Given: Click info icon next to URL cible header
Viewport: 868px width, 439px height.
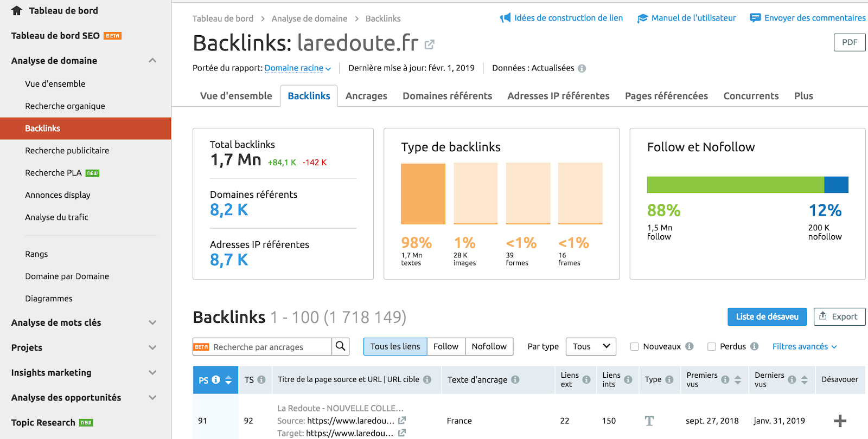Looking at the screenshot, I should 427,379.
